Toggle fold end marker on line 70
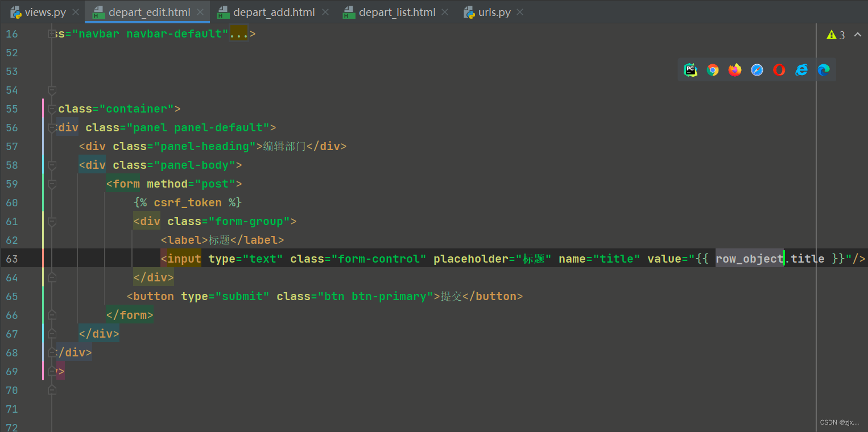 tap(52, 390)
